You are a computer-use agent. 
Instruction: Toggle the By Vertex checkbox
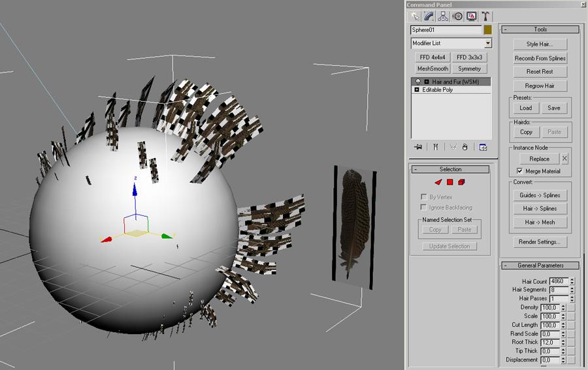pos(424,196)
